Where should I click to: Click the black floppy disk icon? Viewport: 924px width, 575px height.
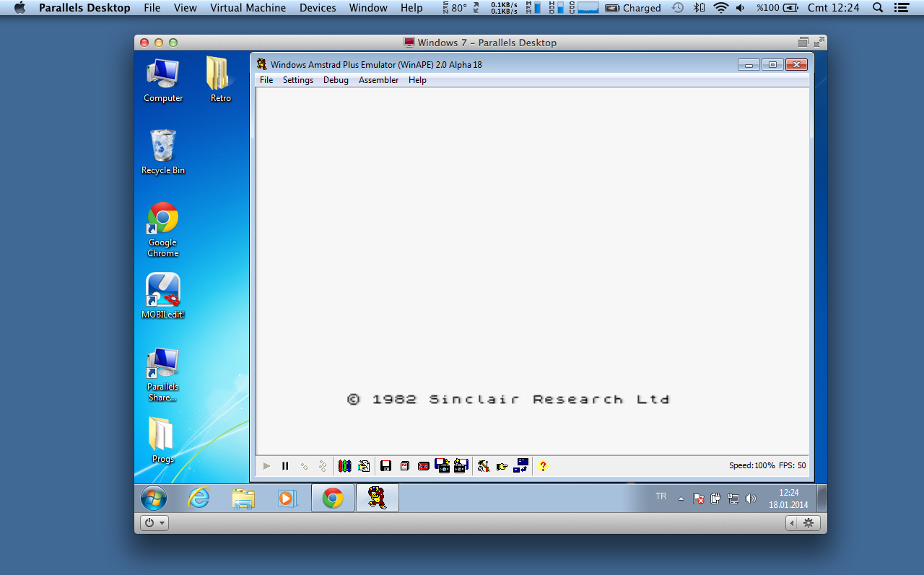click(385, 466)
